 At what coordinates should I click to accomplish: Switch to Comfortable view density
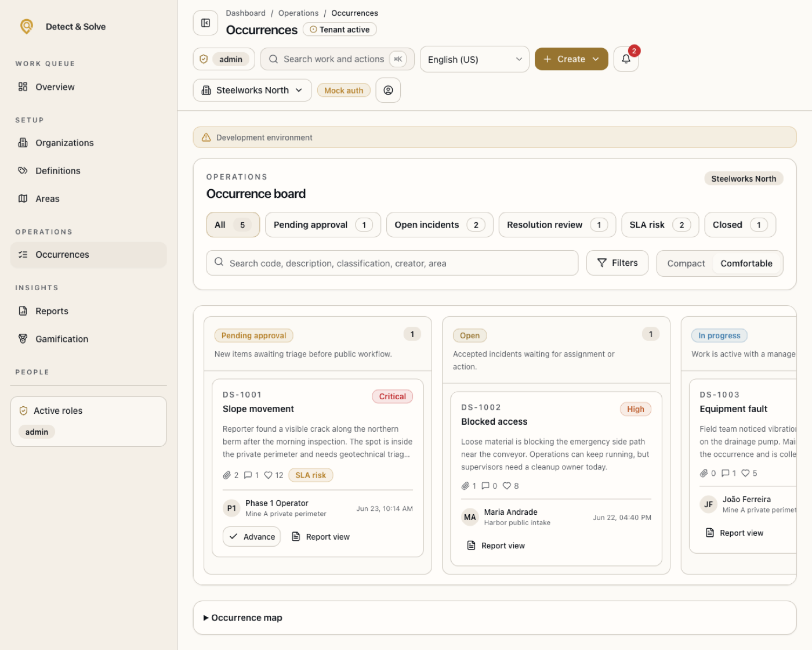[746, 263]
